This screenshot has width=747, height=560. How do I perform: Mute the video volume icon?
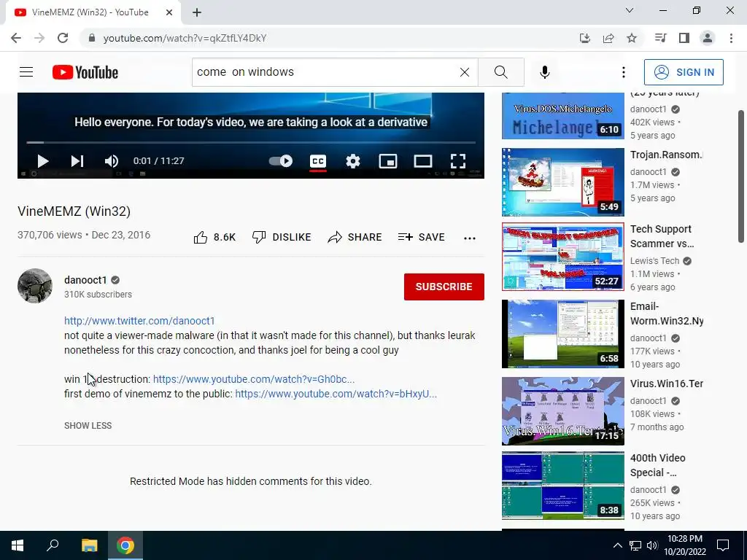pos(112,161)
